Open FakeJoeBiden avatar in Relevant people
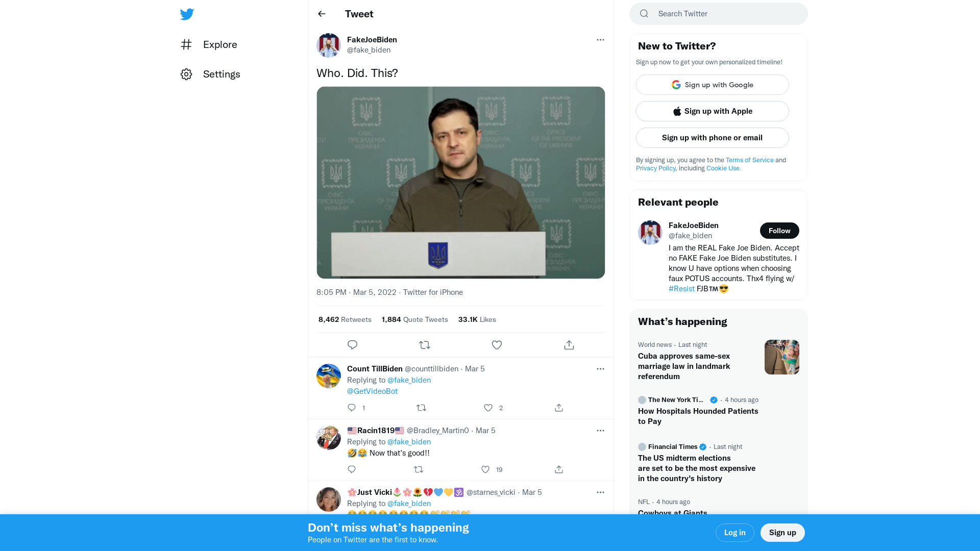This screenshot has width=980, height=551. [650, 233]
